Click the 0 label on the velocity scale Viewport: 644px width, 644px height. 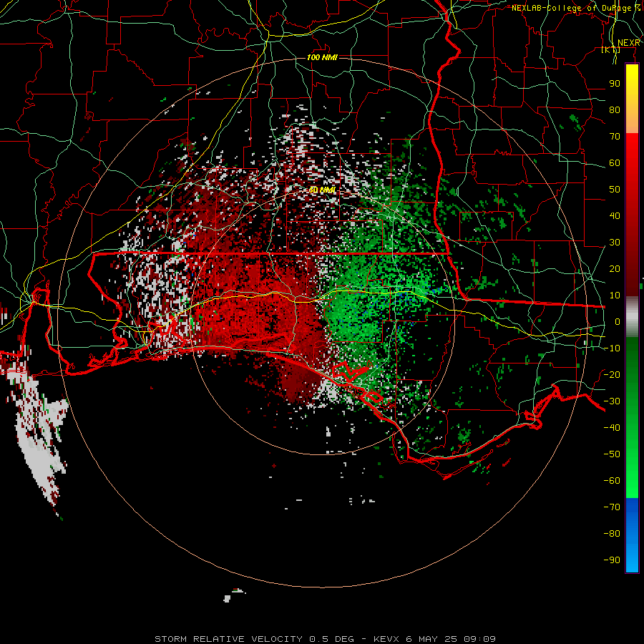pos(618,322)
